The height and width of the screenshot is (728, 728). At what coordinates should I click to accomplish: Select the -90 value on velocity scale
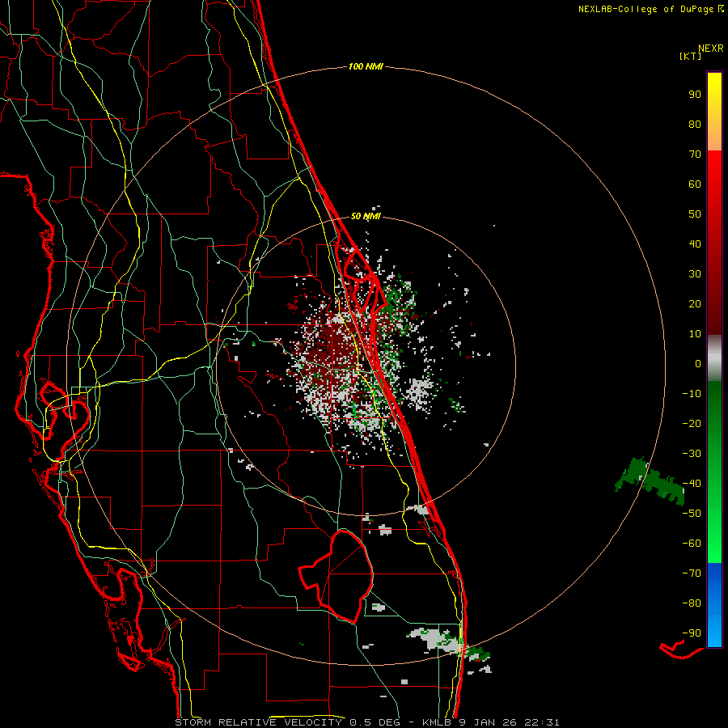pyautogui.click(x=692, y=633)
